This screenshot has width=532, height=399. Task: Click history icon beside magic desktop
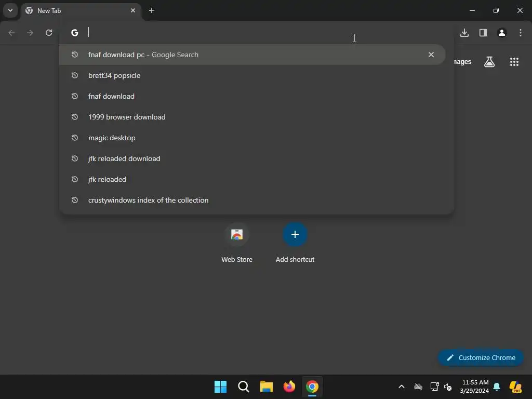pos(75,138)
